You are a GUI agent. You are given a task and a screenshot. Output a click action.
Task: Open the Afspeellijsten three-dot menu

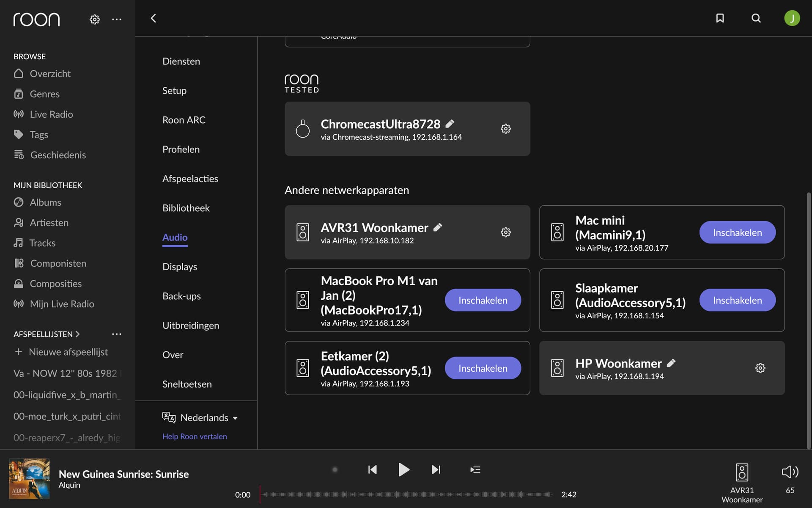pos(117,334)
